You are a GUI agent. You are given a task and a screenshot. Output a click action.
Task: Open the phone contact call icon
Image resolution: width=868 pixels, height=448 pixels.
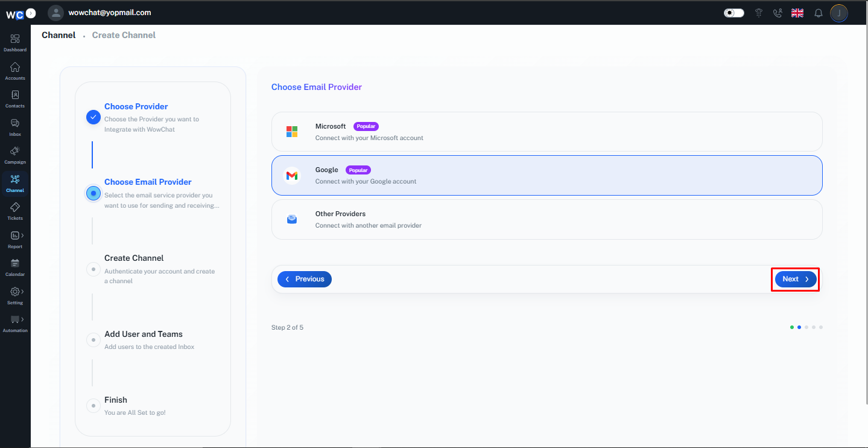click(778, 13)
